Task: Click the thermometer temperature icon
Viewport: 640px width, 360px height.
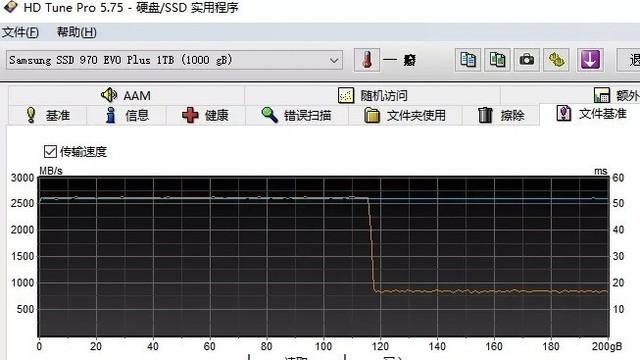Action: 367,60
